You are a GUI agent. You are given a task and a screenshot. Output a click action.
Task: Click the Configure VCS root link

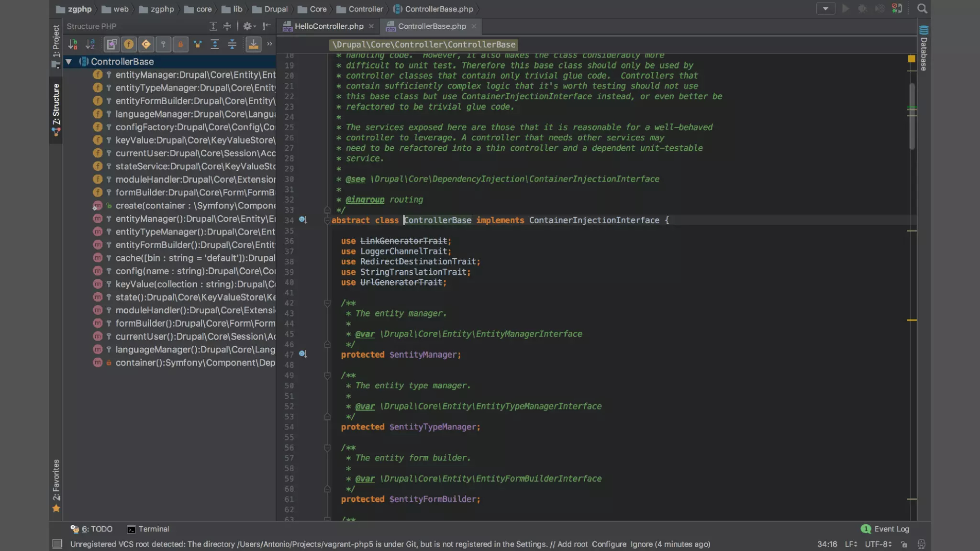(x=609, y=544)
